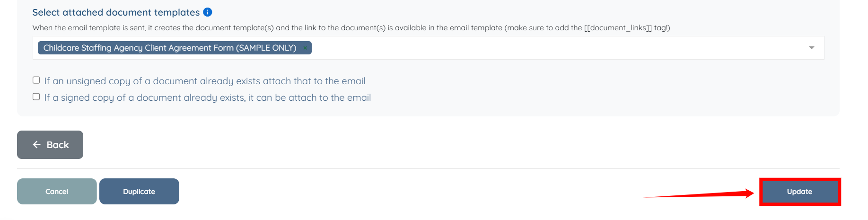Enable attaching unsigned document copy checkbox
The height and width of the screenshot is (220, 868).
click(x=36, y=80)
